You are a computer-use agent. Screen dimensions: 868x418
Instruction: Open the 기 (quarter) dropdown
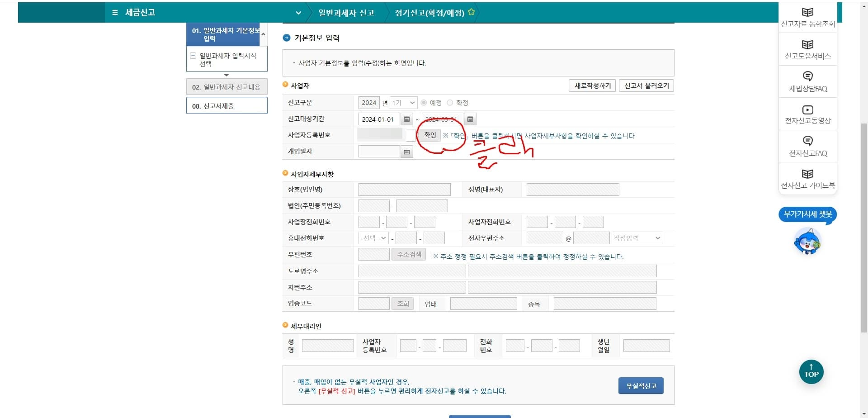(402, 103)
